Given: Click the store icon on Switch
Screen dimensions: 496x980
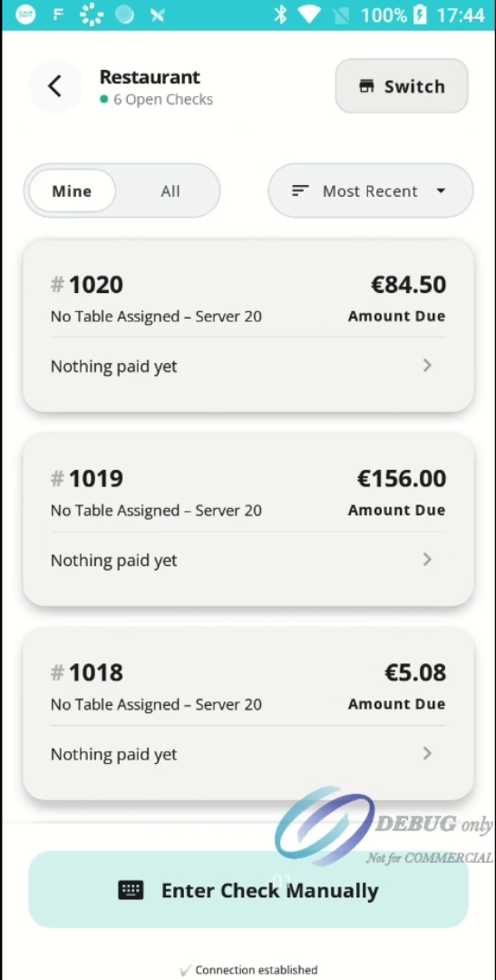Looking at the screenshot, I should pyautogui.click(x=366, y=86).
